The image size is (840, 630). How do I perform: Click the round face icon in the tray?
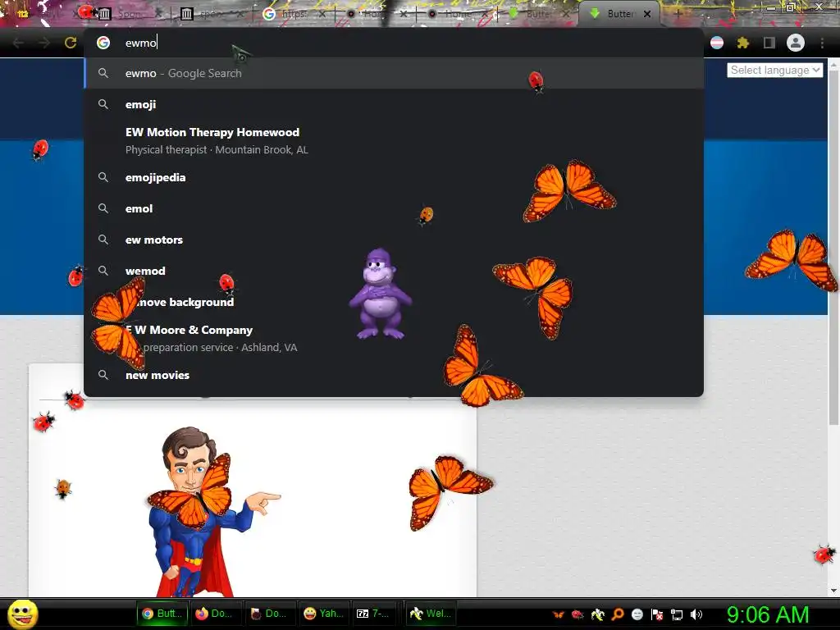(x=637, y=614)
